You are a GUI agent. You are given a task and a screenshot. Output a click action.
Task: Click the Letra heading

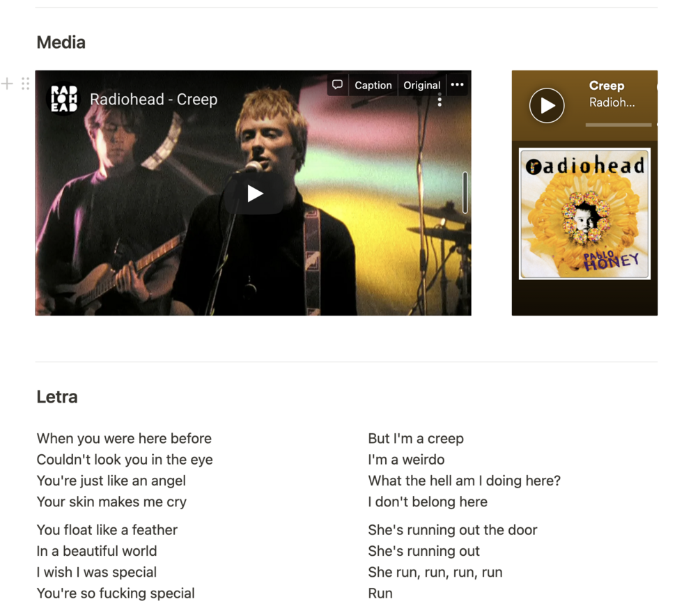click(57, 396)
